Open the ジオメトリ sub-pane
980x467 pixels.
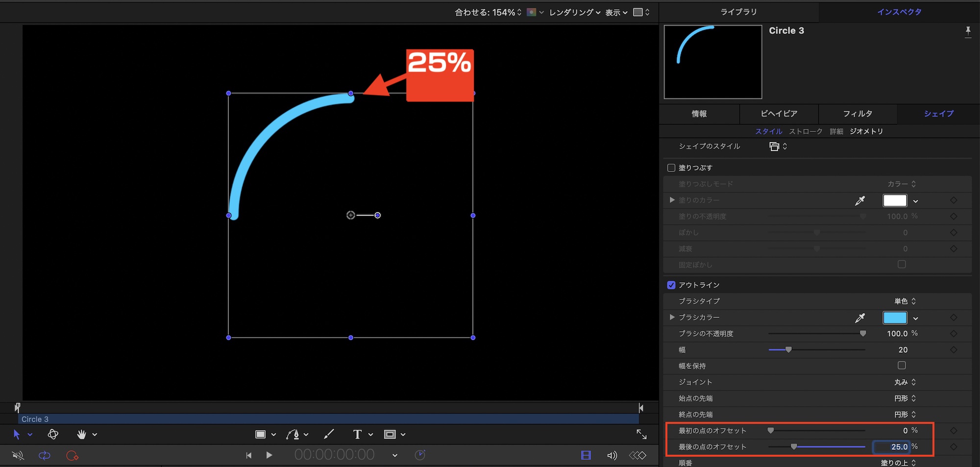click(866, 131)
